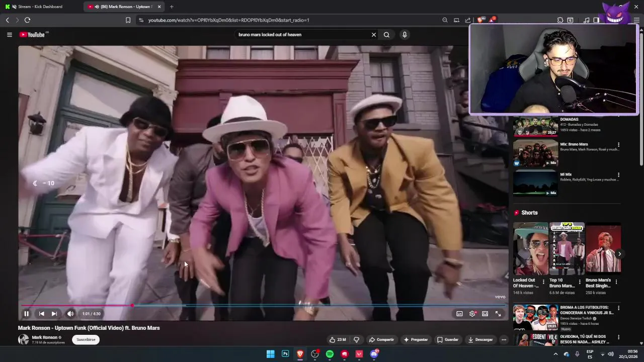This screenshot has height=362, width=644.
Task: Run search with magnifier button
Action: (x=386, y=35)
